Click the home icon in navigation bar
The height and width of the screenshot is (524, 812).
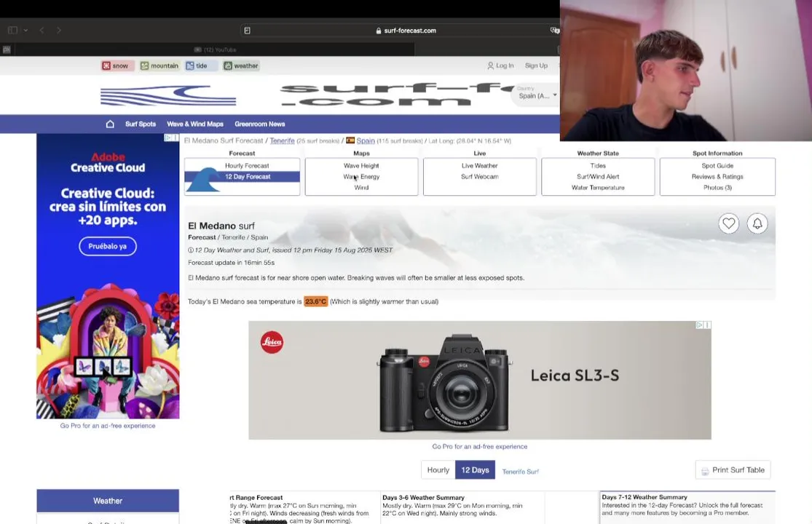[110, 124]
